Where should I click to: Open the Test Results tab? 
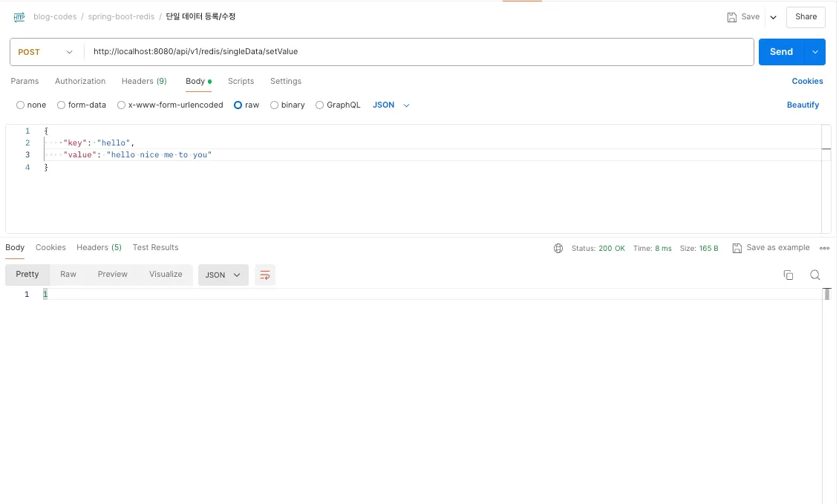(155, 248)
